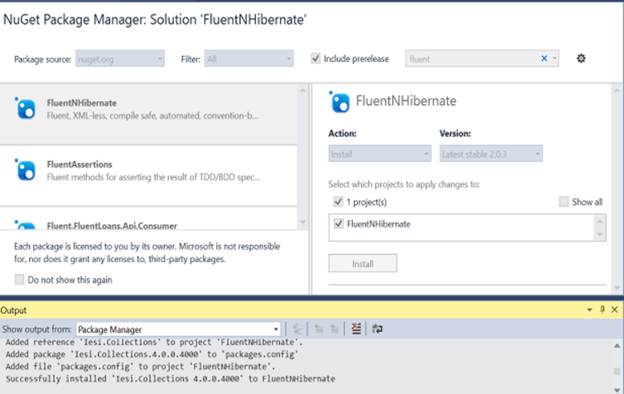Open Show output from Package Manager dropdown

point(178,329)
